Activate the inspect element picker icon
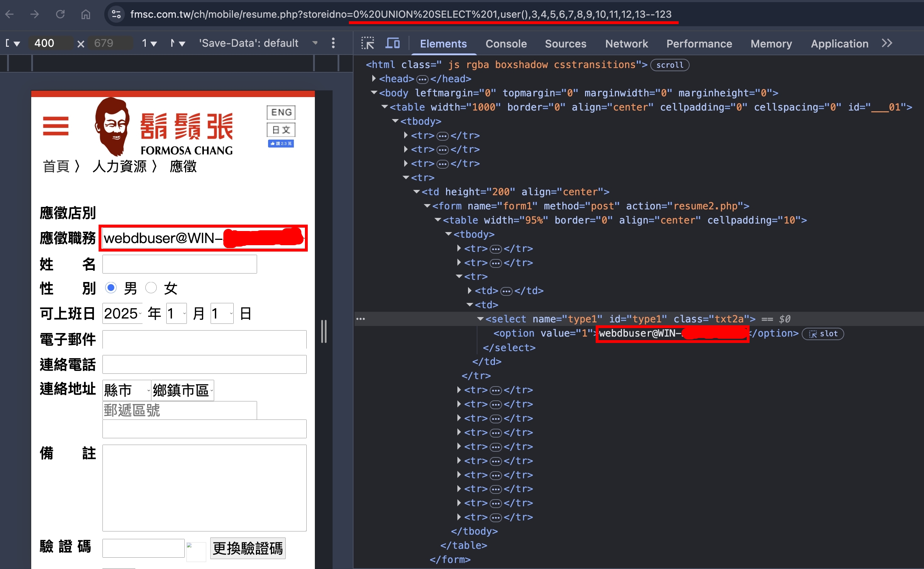 tap(368, 43)
